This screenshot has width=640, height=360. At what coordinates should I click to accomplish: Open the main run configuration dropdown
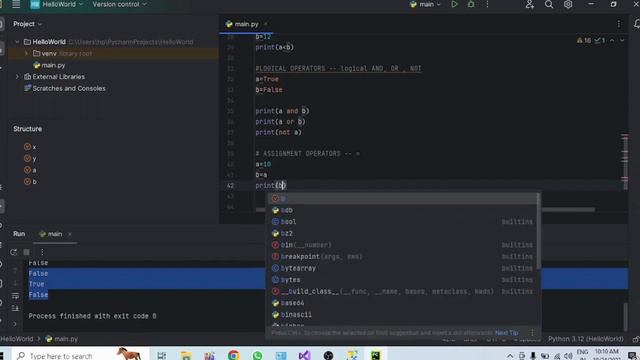point(426,4)
